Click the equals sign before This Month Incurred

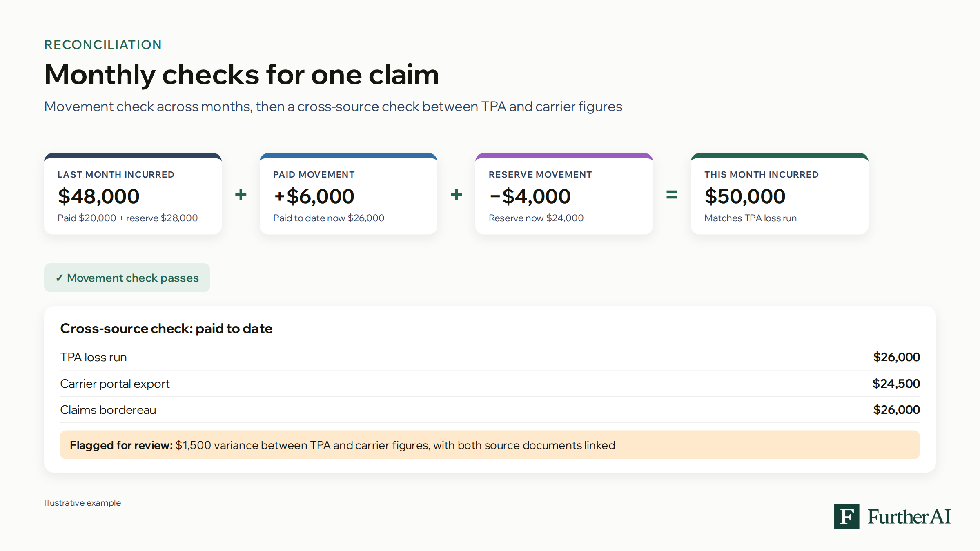point(672,195)
